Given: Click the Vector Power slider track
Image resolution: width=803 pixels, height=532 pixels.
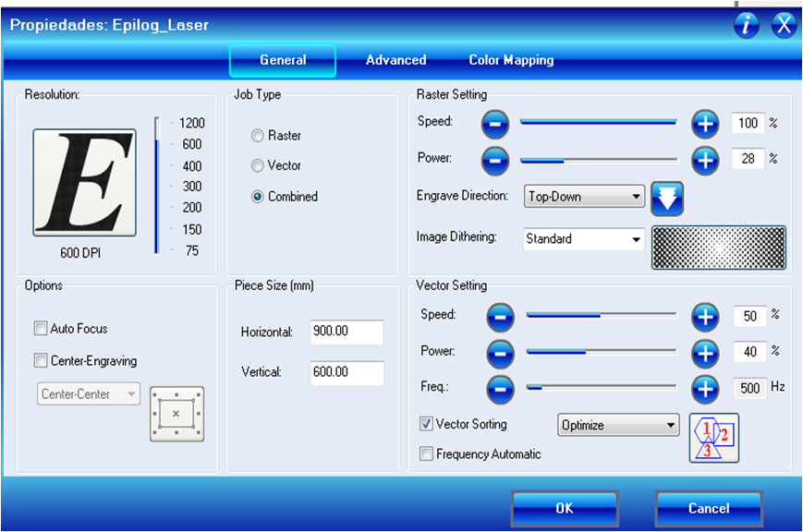Looking at the screenshot, I should point(602,352).
